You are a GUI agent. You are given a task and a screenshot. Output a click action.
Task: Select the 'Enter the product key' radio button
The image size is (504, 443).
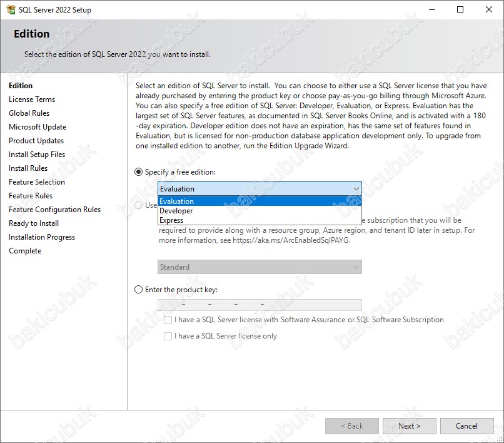point(138,290)
